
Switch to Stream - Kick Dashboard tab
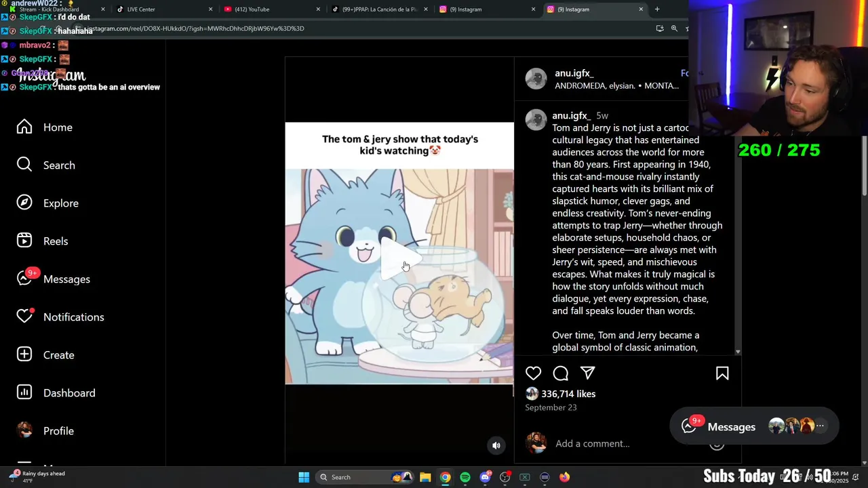58,9
